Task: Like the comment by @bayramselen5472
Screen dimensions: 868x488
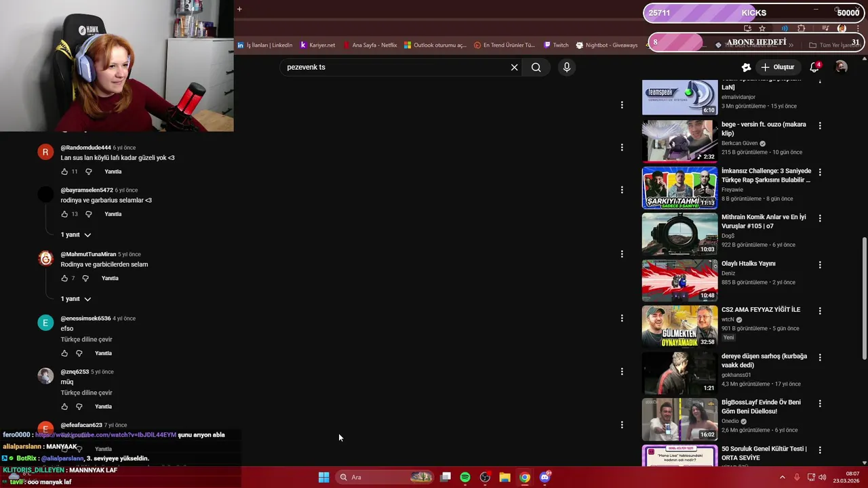Action: tap(64, 214)
